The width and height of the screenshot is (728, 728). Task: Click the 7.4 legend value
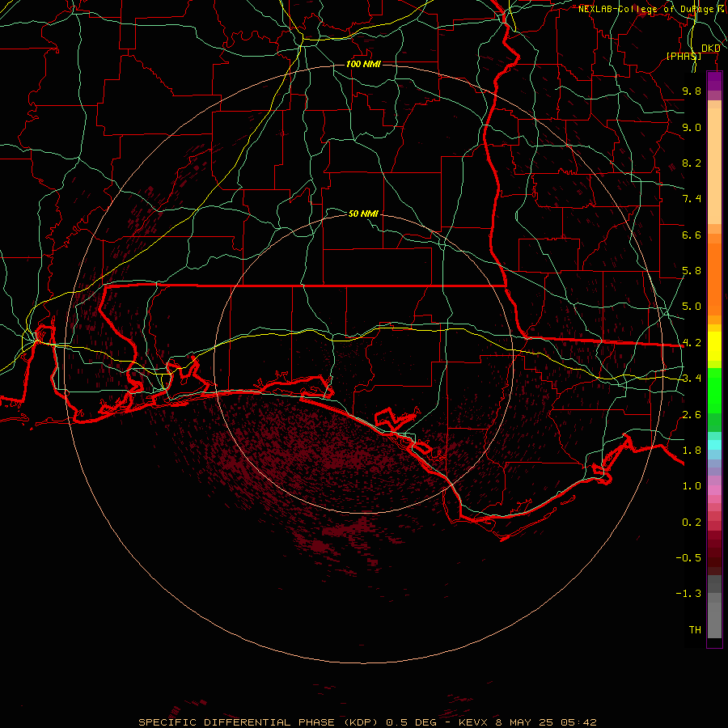click(x=692, y=199)
